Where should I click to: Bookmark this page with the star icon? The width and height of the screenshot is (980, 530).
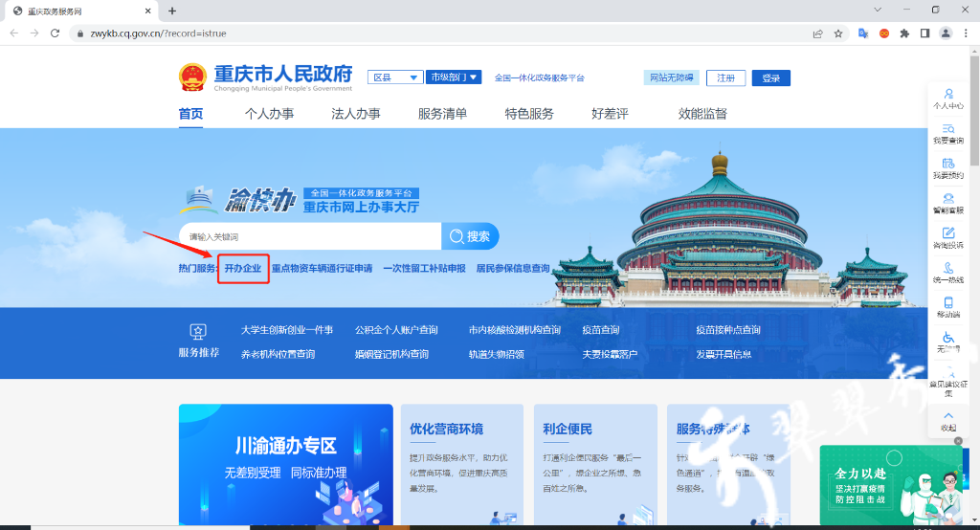pos(838,33)
